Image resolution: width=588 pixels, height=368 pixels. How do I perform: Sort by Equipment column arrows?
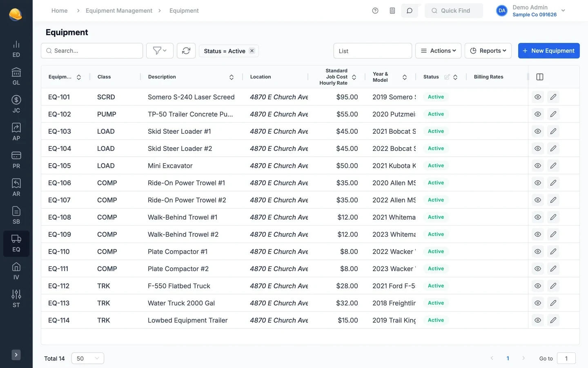[x=79, y=77]
